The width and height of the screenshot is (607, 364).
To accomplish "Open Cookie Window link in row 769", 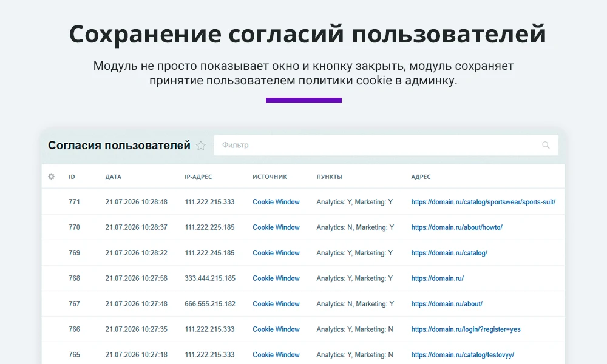I will (276, 253).
